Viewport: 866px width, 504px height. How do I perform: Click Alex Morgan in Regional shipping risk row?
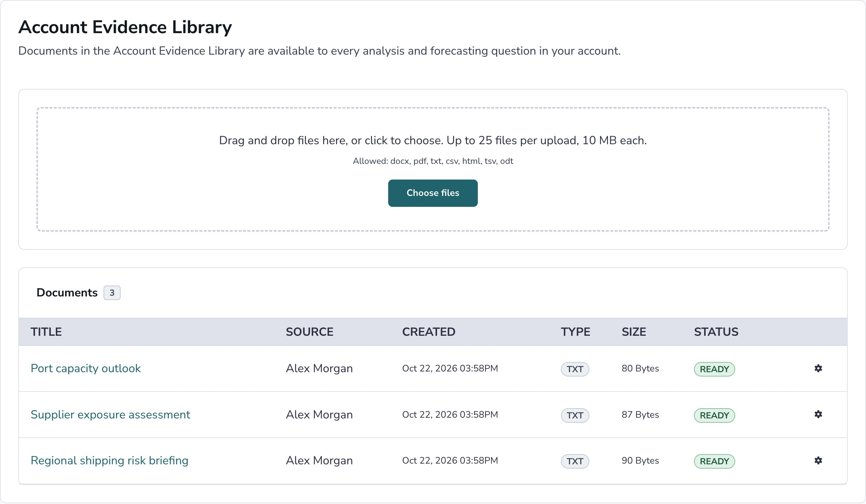[319, 460]
